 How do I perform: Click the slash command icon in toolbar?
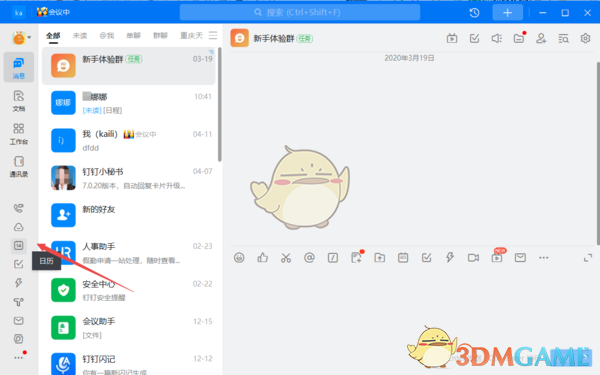click(333, 258)
